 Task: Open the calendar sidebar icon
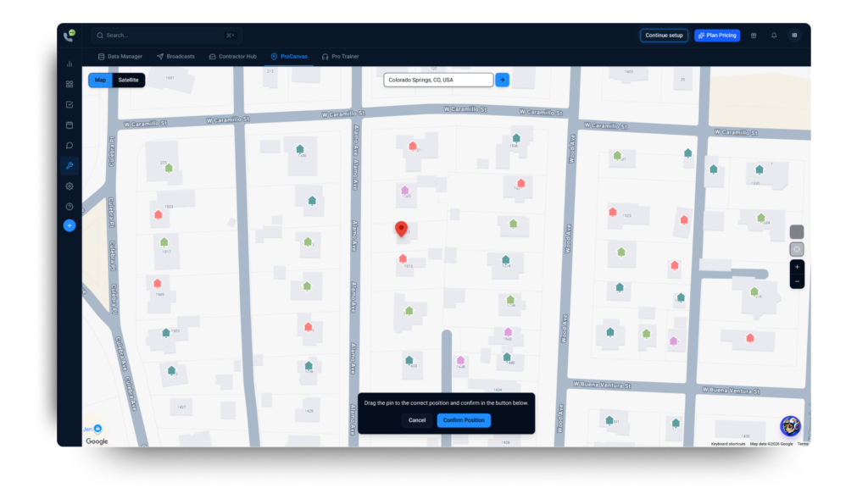tap(70, 125)
